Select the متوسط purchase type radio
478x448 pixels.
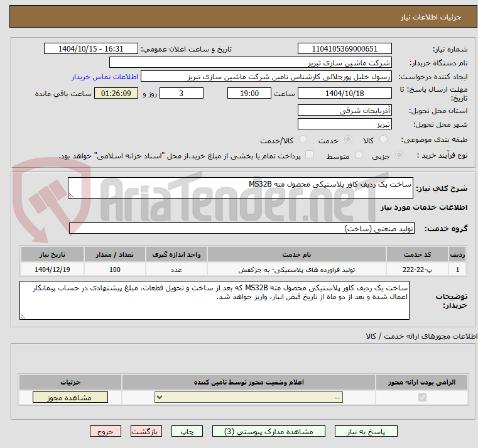(359, 155)
